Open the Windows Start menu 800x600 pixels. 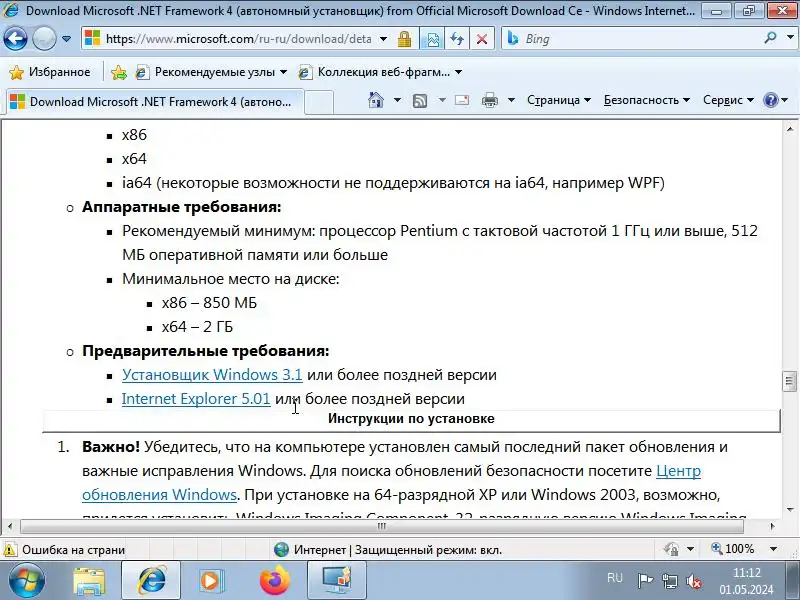click(27, 581)
